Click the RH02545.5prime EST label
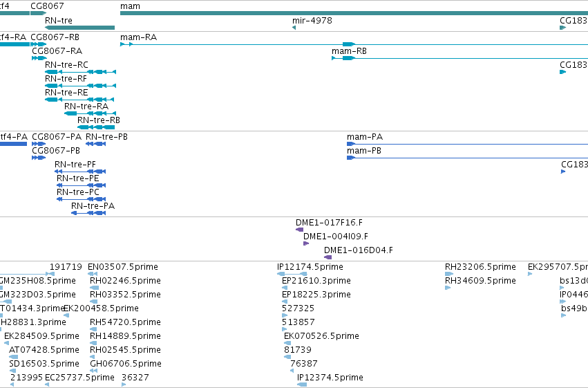 click(125, 350)
